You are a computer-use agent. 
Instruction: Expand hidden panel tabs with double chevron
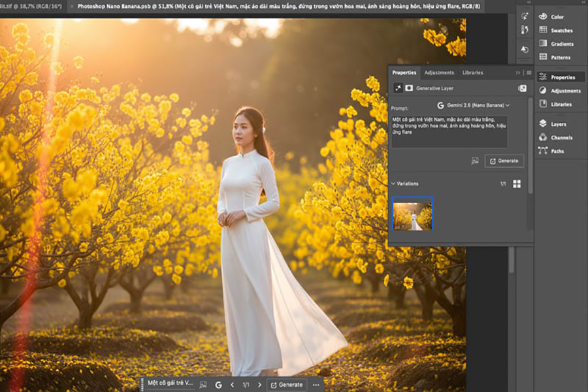click(x=517, y=73)
